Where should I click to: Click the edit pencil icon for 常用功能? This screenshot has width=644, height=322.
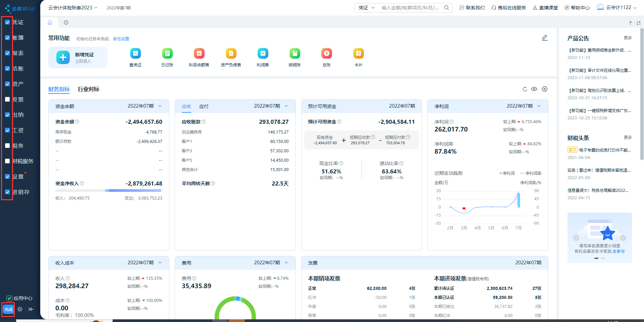(x=545, y=38)
